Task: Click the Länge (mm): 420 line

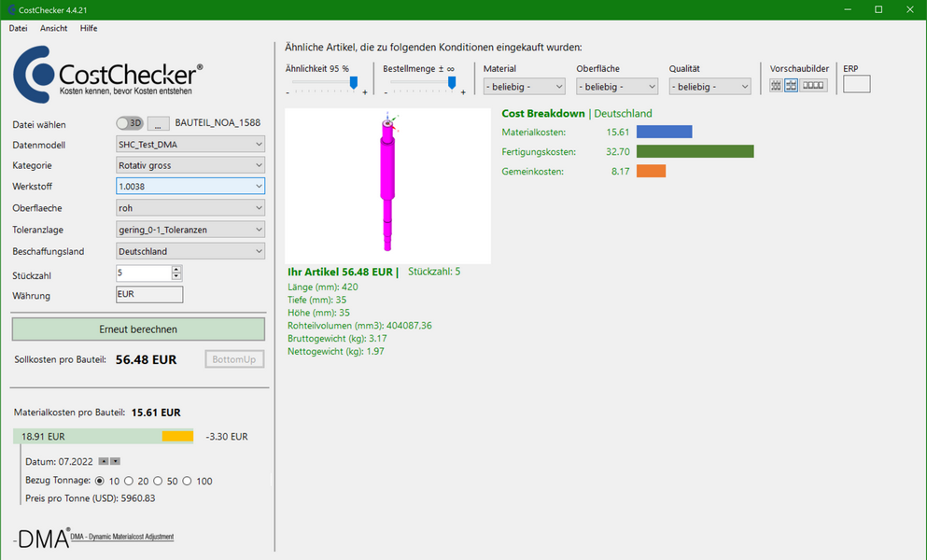Action: (x=323, y=287)
